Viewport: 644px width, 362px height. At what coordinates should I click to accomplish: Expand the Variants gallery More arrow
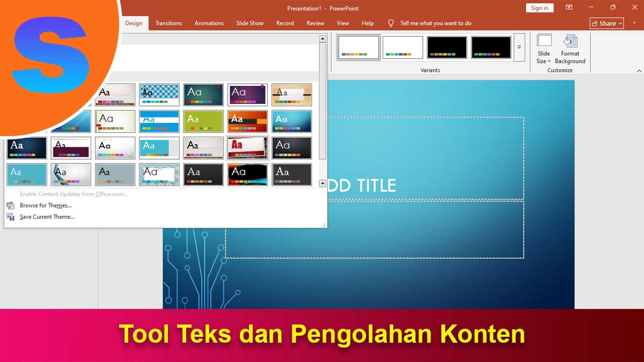[x=519, y=47]
